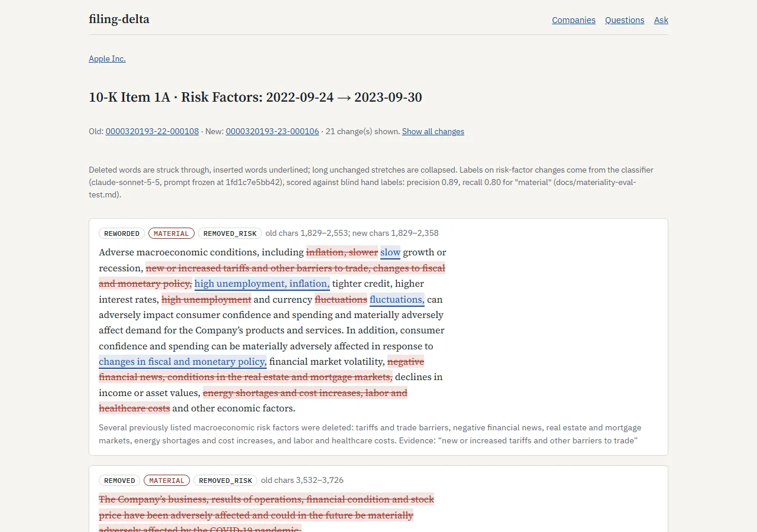Click "old chars 1,829–2,553; new chars 1,829–2,358" text

coord(352,233)
